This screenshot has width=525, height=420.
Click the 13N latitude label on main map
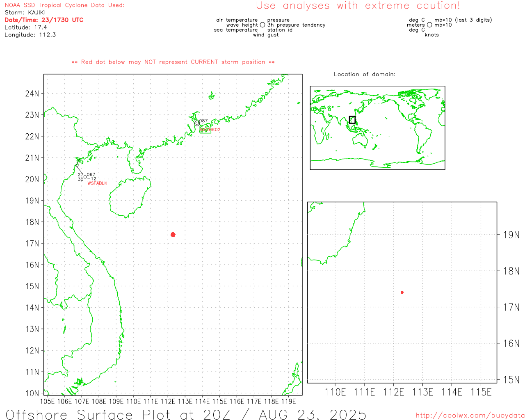pos(32,329)
